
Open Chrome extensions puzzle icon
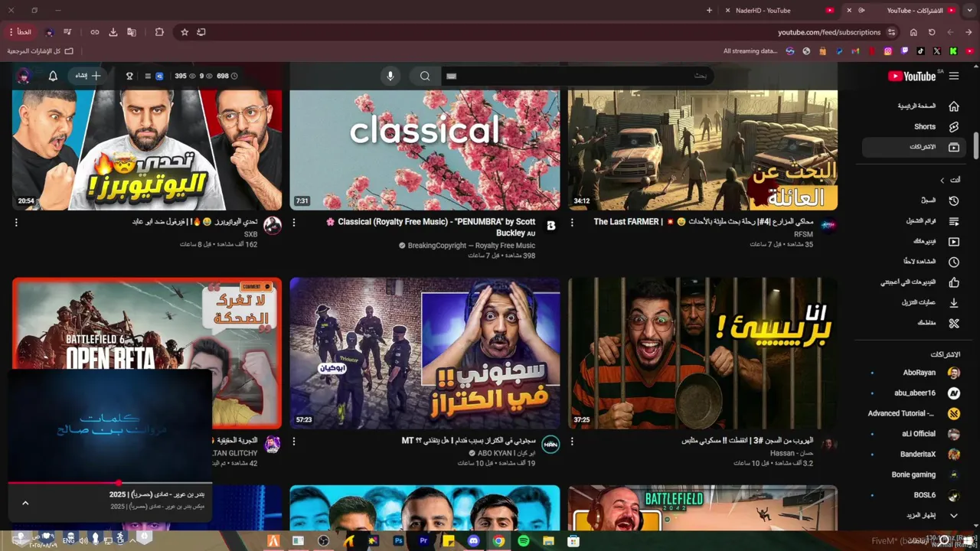click(159, 32)
